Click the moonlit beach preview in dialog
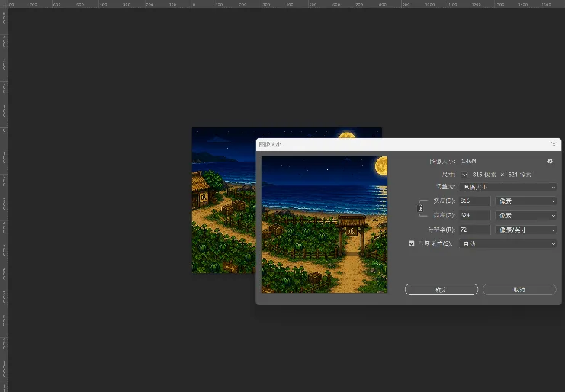Viewport: 565px width, 392px height. (x=324, y=224)
